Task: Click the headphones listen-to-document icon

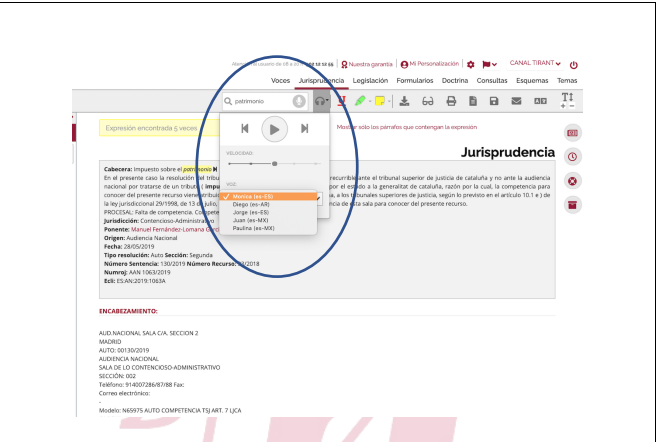Action: (321, 101)
